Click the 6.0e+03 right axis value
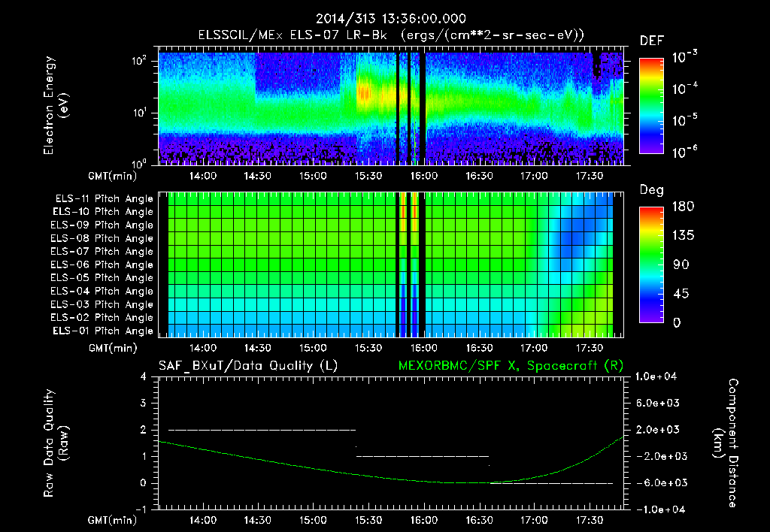Image resolution: width=770 pixels, height=532 pixels. point(657,403)
